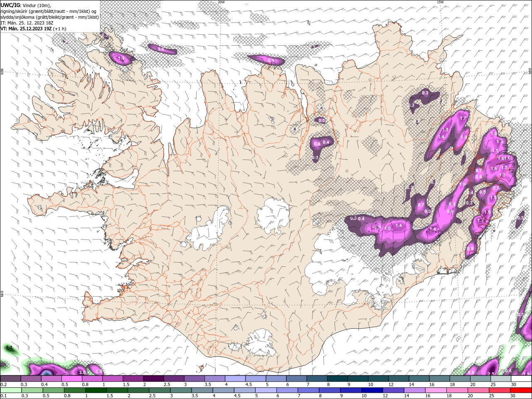The height and width of the screenshot is (399, 532).
Task: Pick the bright red swatch ending the lower legend row
Action: point(521,390)
